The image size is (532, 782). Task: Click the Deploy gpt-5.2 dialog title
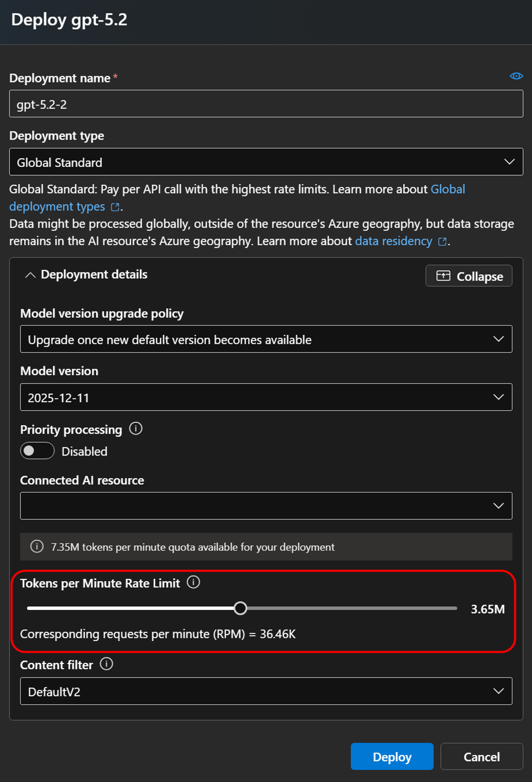69,20
